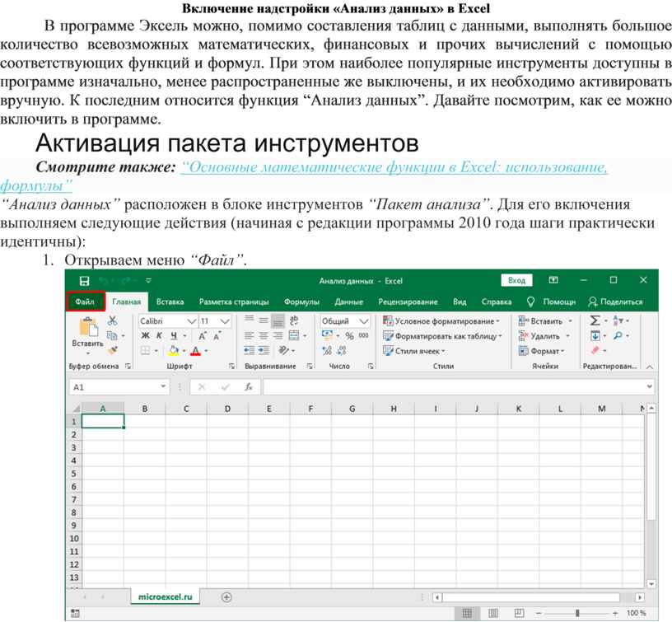Click the increase indent icon
672x622 pixels.
tap(264, 351)
